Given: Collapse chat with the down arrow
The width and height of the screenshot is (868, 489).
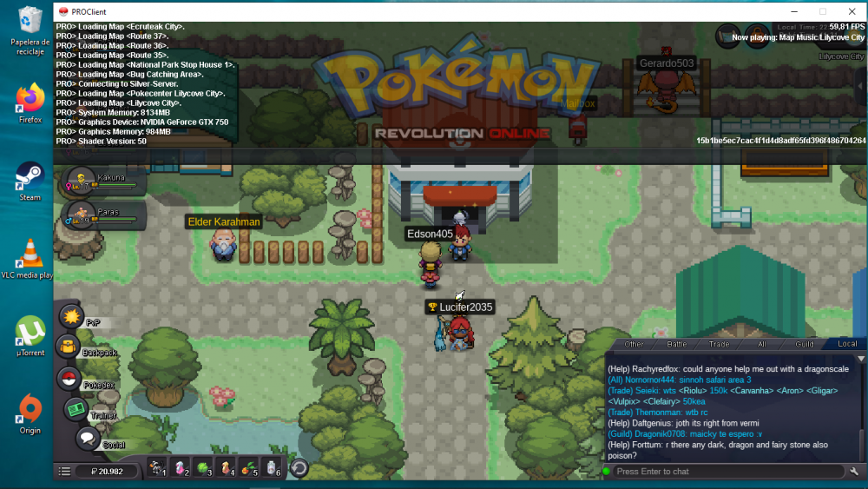Looking at the screenshot, I should pyautogui.click(x=861, y=358).
